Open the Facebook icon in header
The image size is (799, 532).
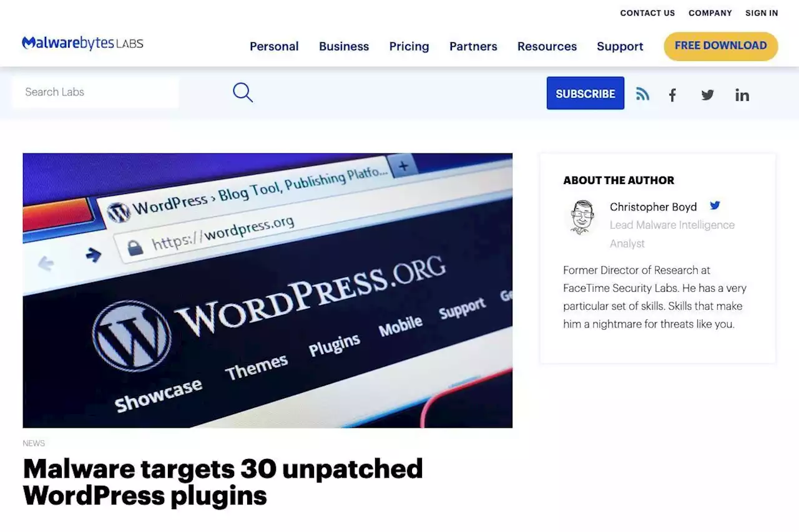tap(672, 95)
